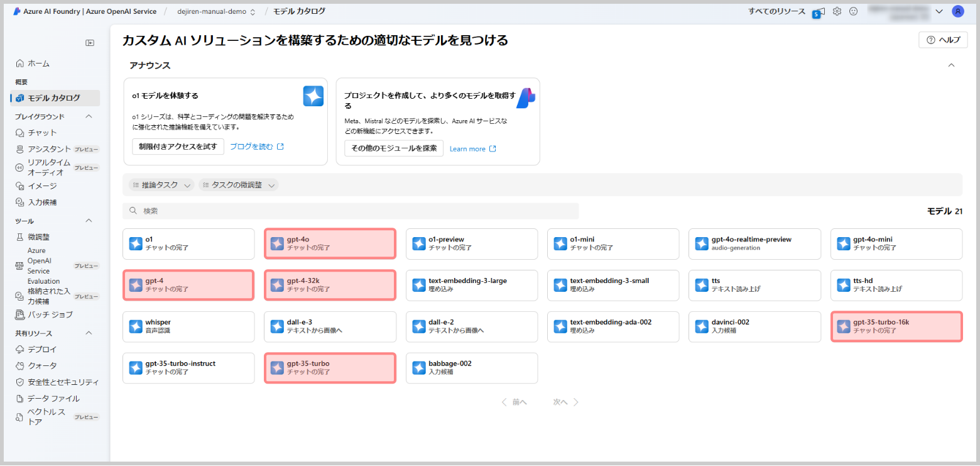The height and width of the screenshot is (466, 980).
Task: Click the ヘルプ button
Action: pyautogui.click(x=943, y=40)
